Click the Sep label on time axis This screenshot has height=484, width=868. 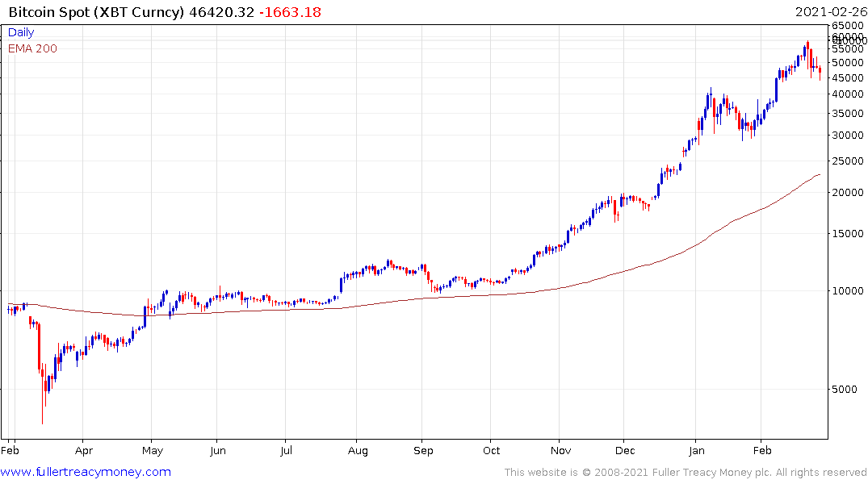click(423, 451)
